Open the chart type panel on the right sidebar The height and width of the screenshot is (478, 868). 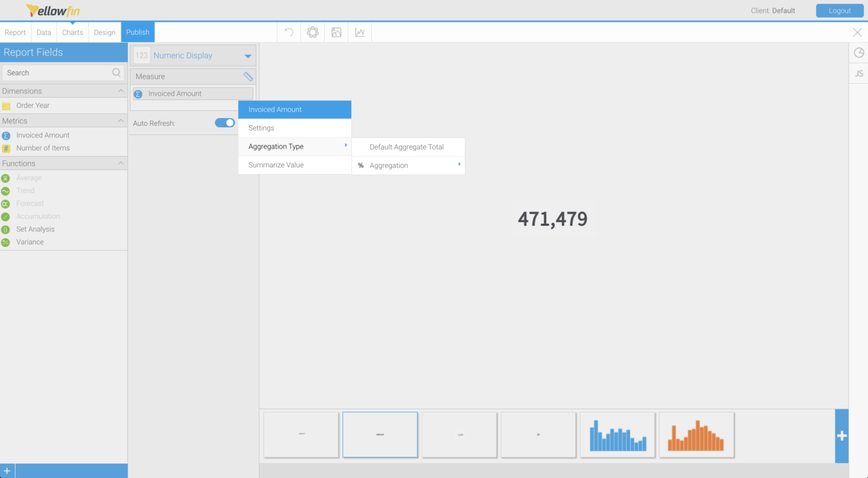click(858, 52)
